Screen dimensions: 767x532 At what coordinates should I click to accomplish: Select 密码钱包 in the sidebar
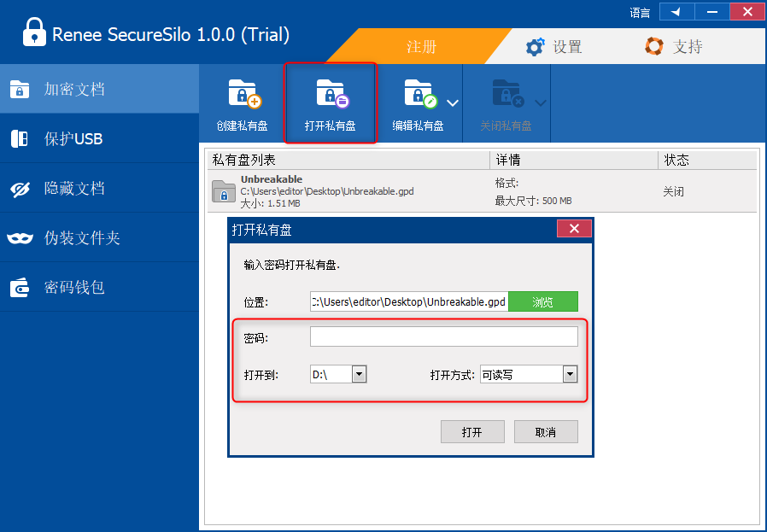(x=99, y=287)
